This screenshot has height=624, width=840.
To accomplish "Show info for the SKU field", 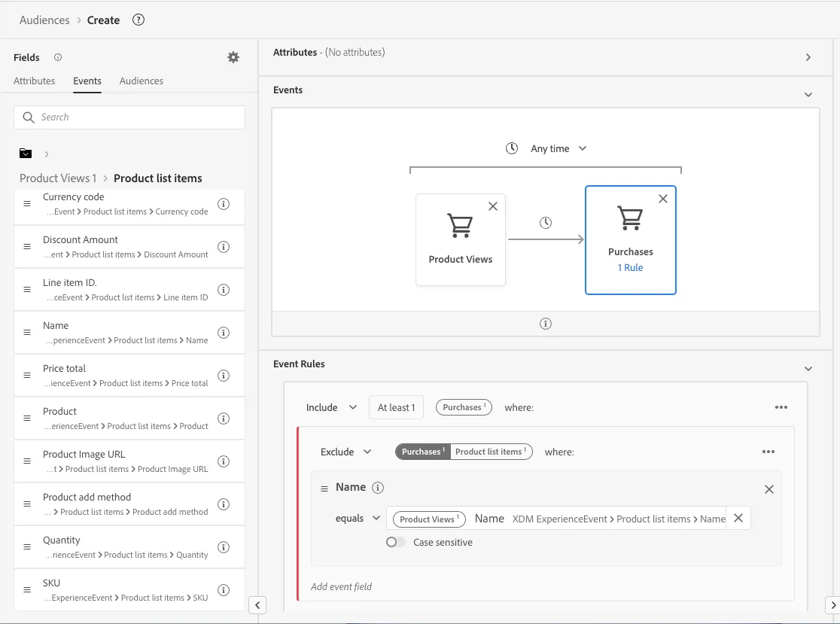I will click(224, 589).
